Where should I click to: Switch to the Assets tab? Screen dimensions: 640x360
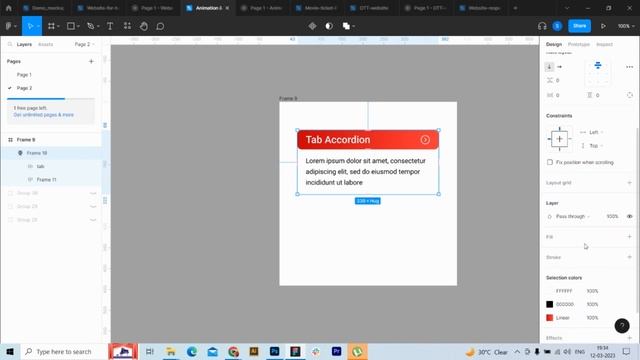coord(45,44)
